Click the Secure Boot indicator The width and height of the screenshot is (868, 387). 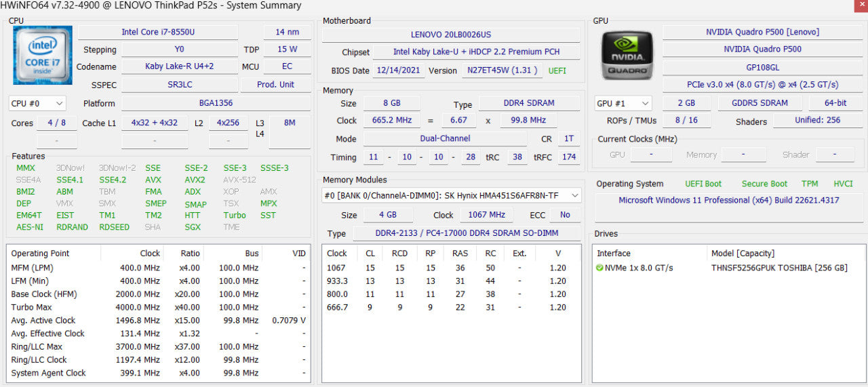[764, 184]
